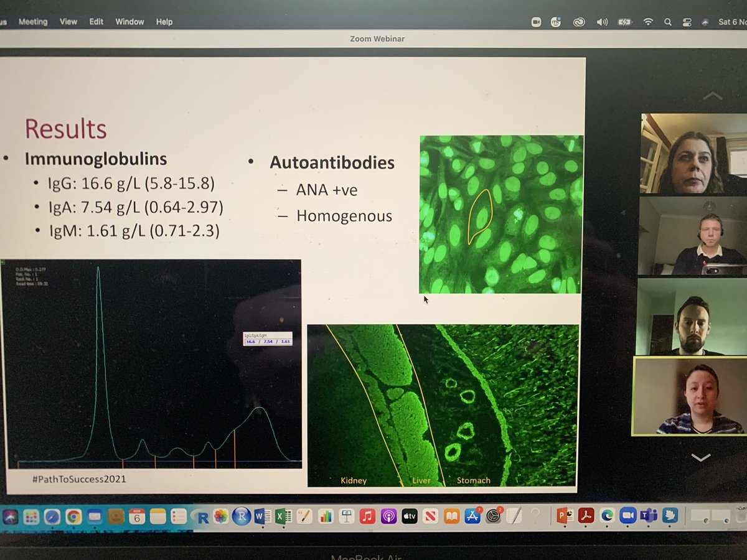Viewport: 747px width, 560px height.
Task: Click the "ANA +ve" text
Action: [x=327, y=190]
